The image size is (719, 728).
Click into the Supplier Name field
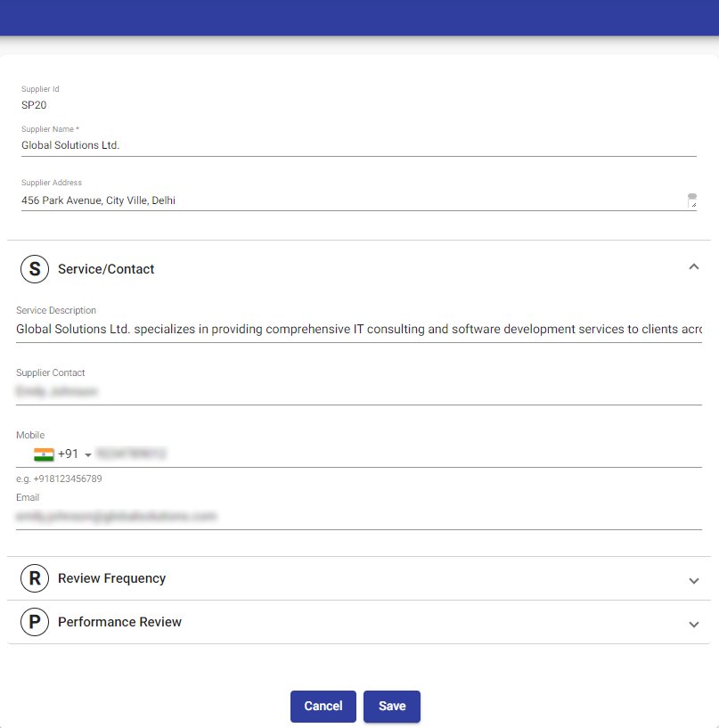(x=356, y=144)
